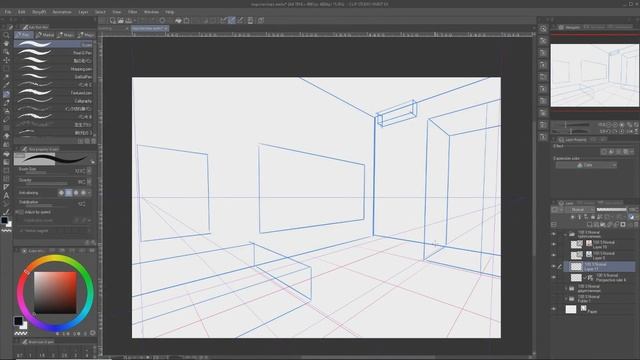The width and height of the screenshot is (640, 360).
Task: Click the Create layer mask icon
Action: click(x=623, y=225)
